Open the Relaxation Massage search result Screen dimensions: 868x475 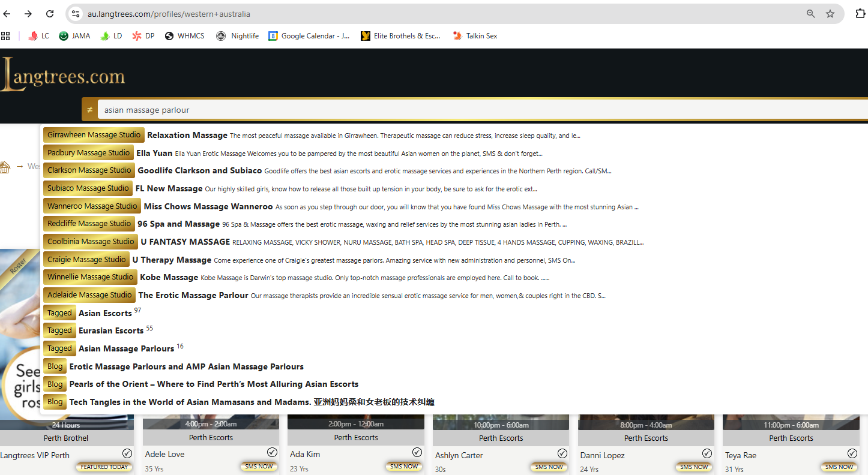click(x=187, y=135)
